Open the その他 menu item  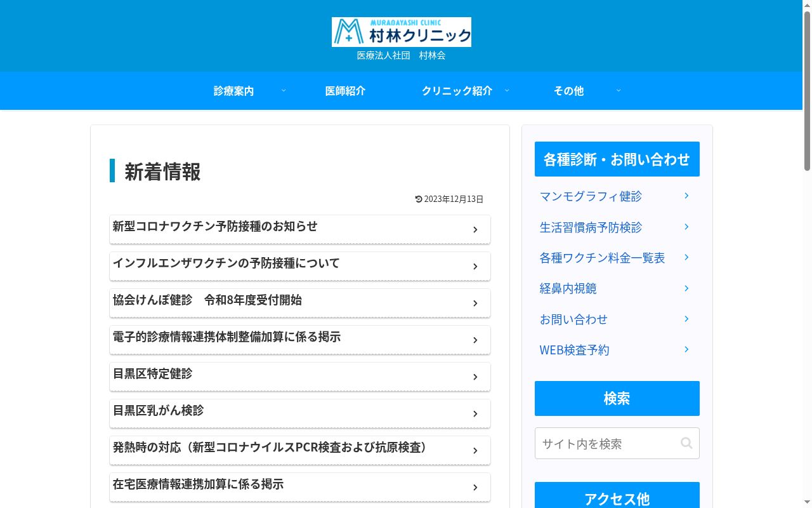(x=568, y=91)
